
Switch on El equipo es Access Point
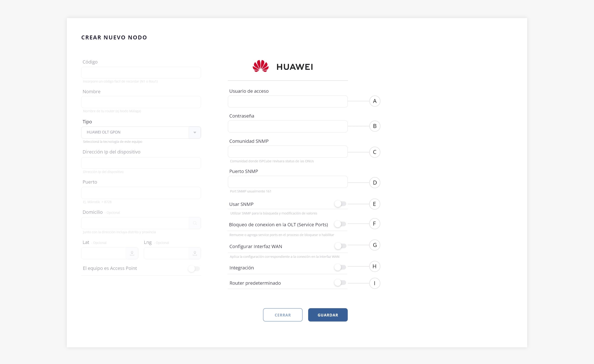tap(194, 269)
